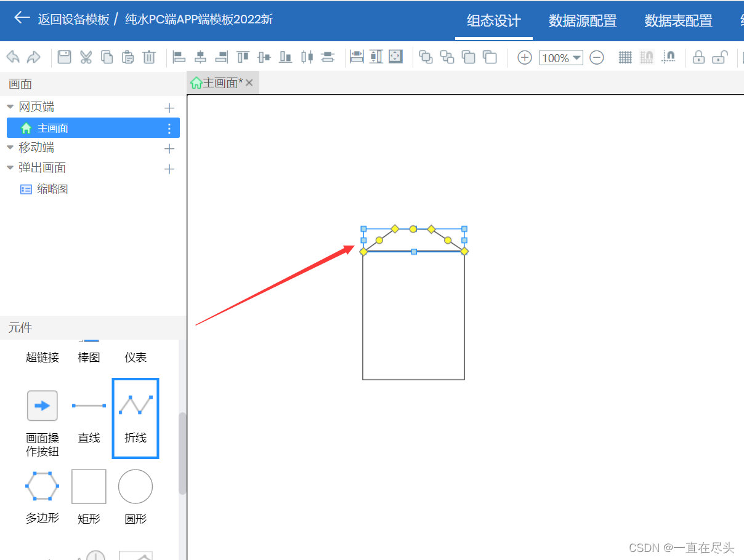This screenshot has width=744, height=560.
Task: Click the Zoom In plus icon
Action: point(524,57)
